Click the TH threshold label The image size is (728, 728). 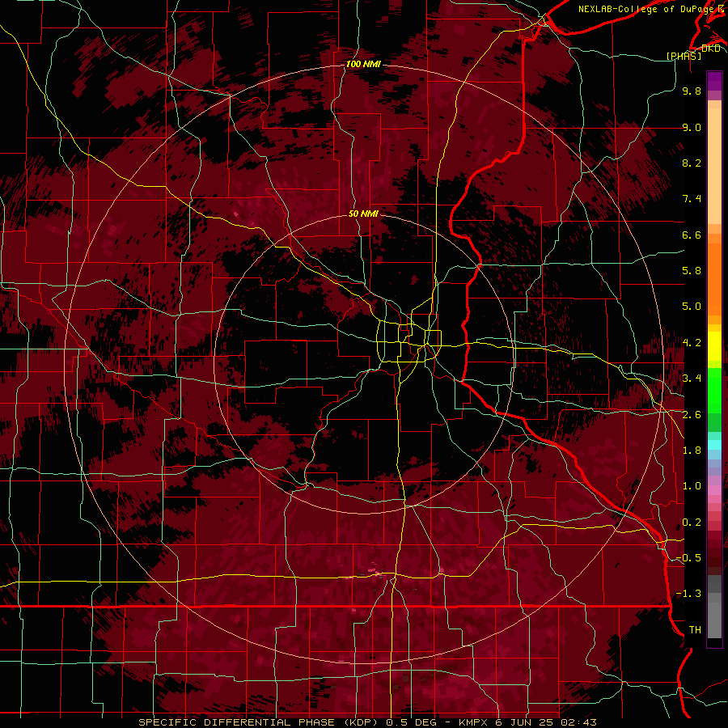click(x=695, y=630)
